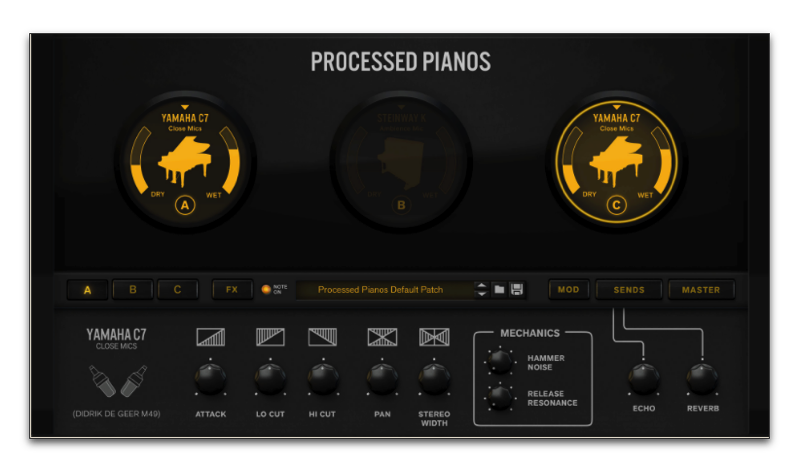This screenshot has width=800, height=470.
Task: Click the stereo width icon
Action: [x=434, y=337]
